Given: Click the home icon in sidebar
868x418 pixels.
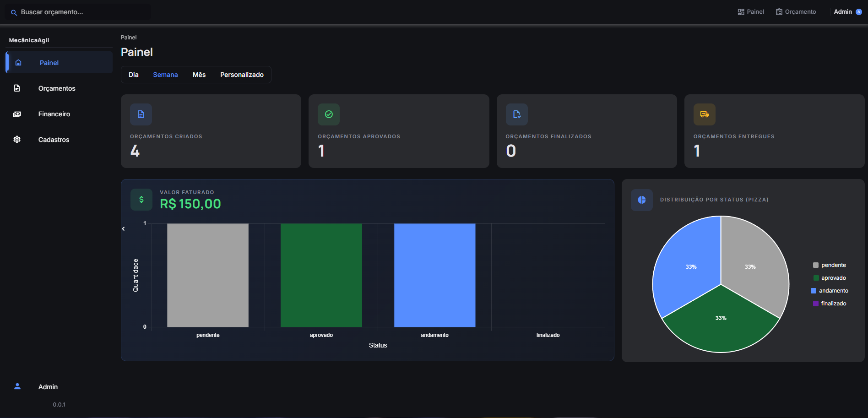Looking at the screenshot, I should pos(18,63).
